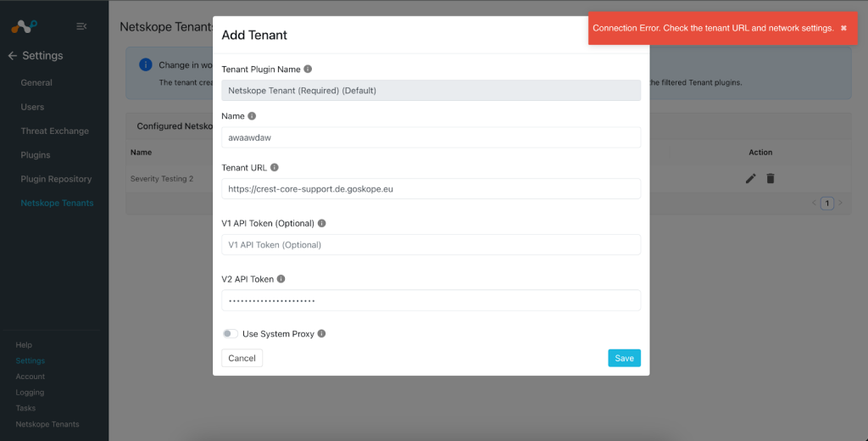The image size is (868, 441).
Task: Click info icon next to V1 API Token
Action: click(321, 223)
